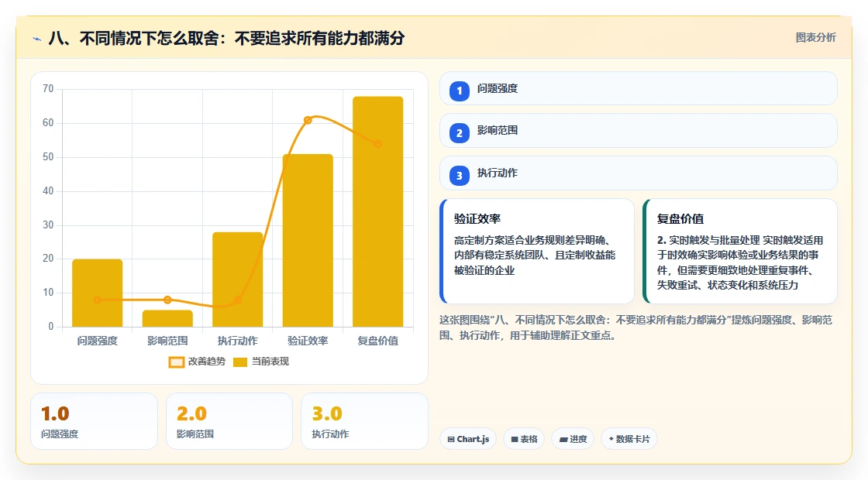Click the y-axis value 70

[48, 89]
